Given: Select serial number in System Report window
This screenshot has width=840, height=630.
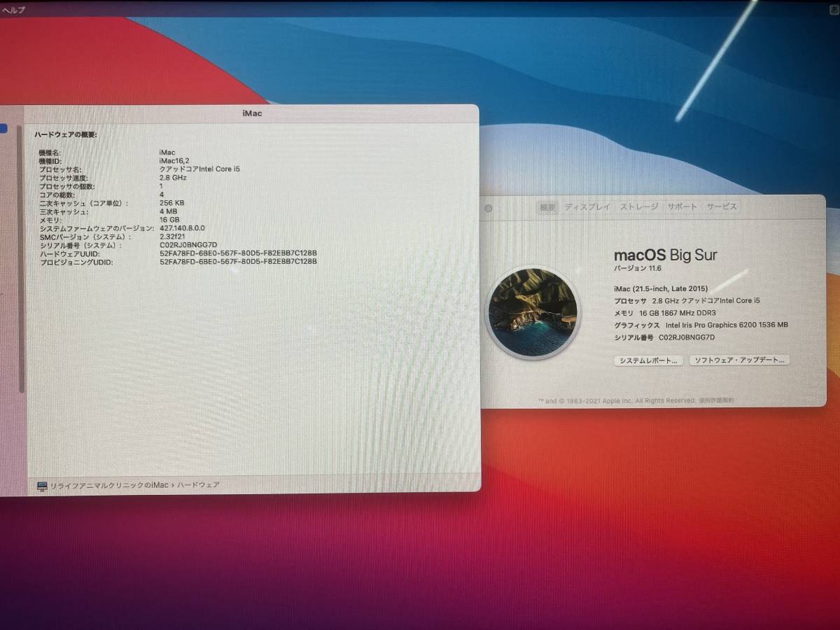Looking at the screenshot, I should pos(188,245).
